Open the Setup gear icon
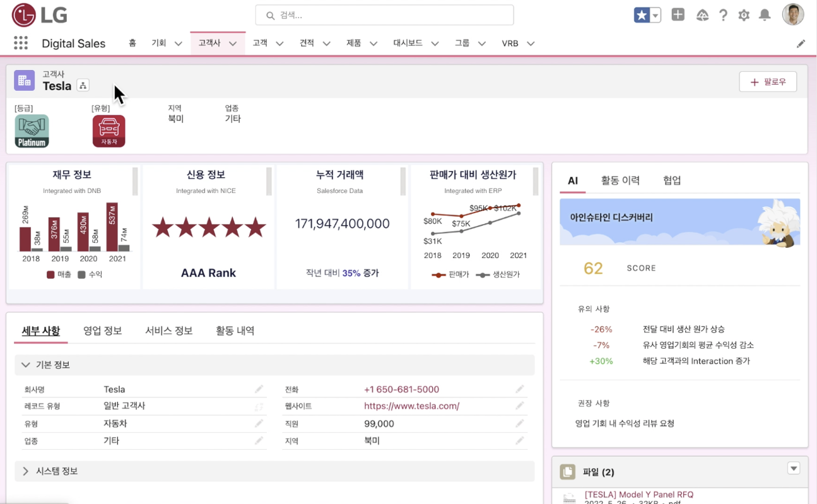817x504 pixels. [x=744, y=15]
